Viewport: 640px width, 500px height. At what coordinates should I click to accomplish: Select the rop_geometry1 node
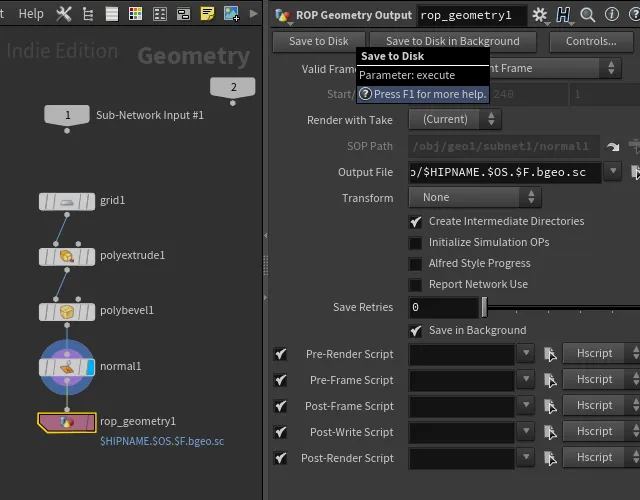coord(67,422)
